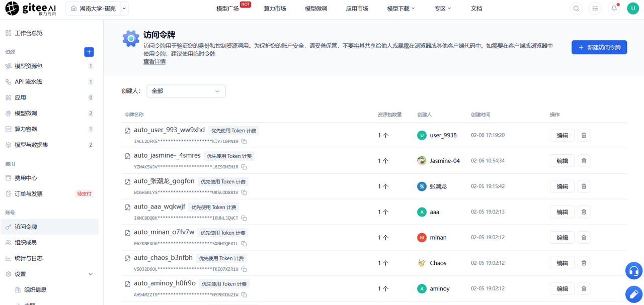Open the 模型下载 menu
Screen dimensions: 644x305
401,9
